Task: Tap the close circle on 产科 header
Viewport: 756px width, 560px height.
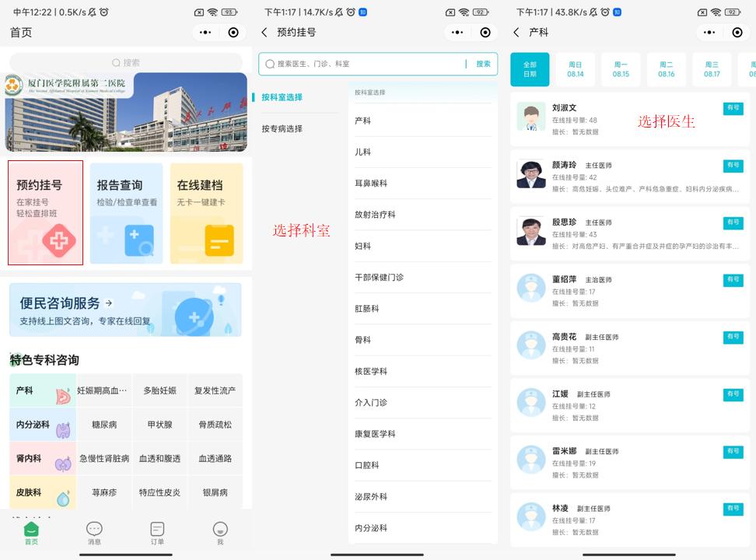Action: click(x=737, y=33)
